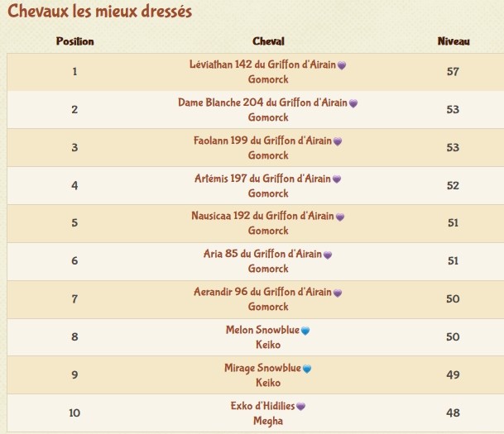Click level 53 in Faolann row
The height and width of the screenshot is (434, 504).
tap(453, 148)
